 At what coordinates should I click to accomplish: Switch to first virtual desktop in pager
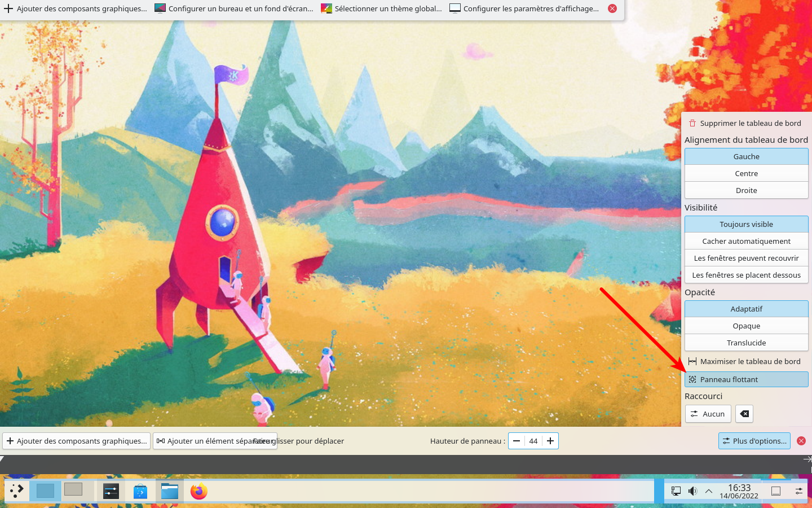(45, 490)
